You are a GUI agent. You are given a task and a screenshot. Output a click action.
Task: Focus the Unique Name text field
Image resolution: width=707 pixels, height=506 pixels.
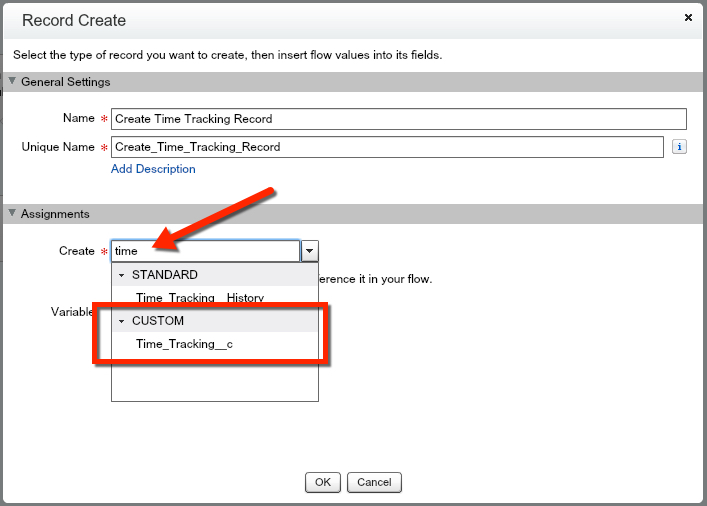coord(387,147)
